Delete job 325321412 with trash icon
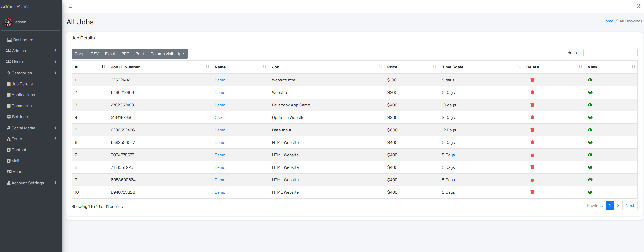644x252 pixels. tap(532, 80)
